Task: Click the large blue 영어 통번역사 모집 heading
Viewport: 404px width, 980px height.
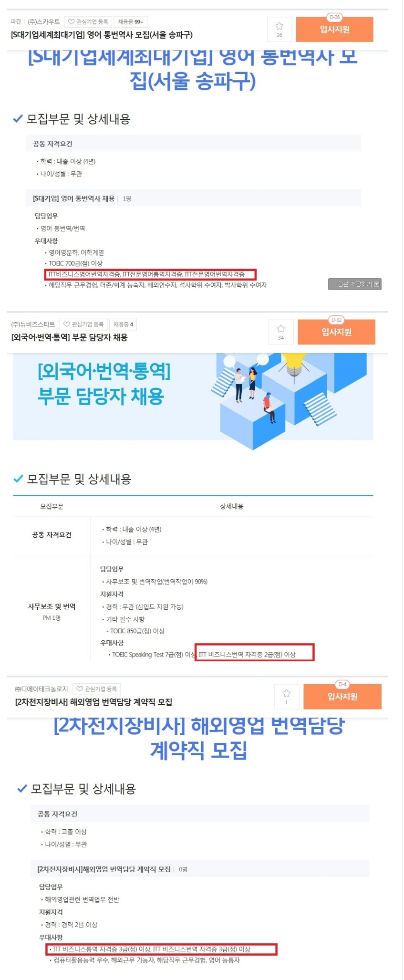Action: 193,69
